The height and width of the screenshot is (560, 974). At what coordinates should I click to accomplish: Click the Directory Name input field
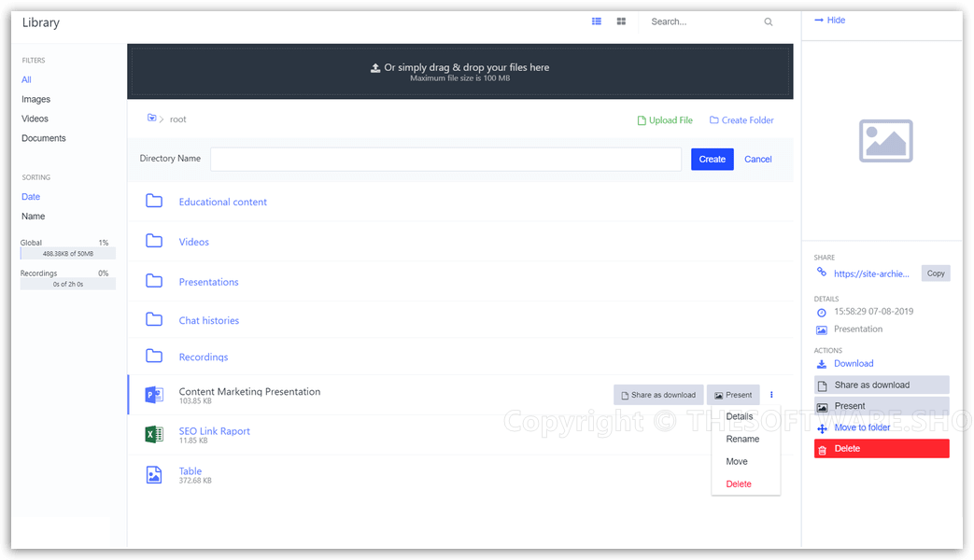[445, 160]
